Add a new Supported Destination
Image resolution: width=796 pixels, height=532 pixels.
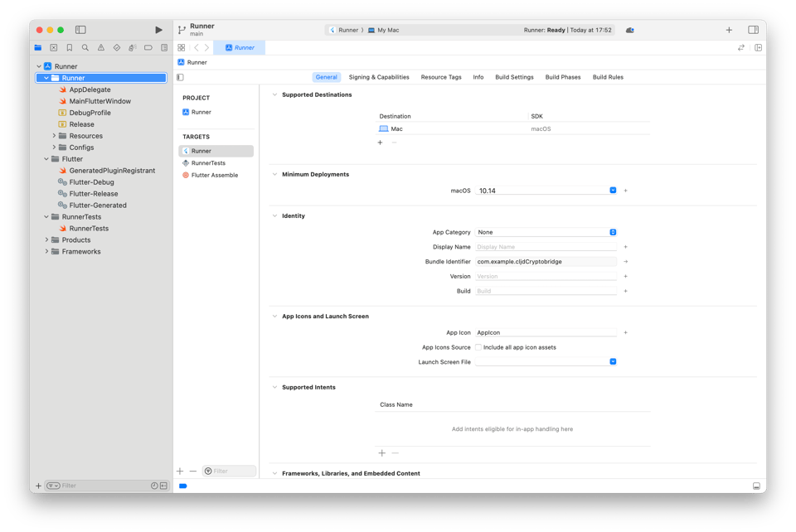381,143
